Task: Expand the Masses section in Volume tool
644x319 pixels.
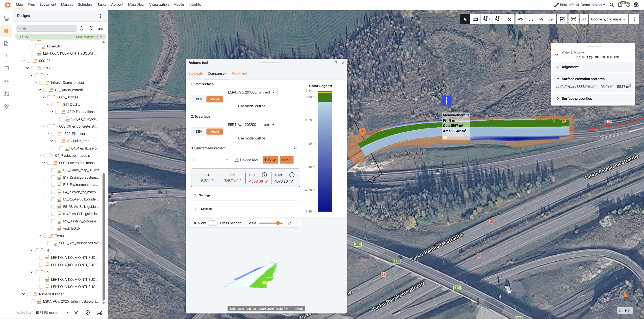Action: point(245,209)
